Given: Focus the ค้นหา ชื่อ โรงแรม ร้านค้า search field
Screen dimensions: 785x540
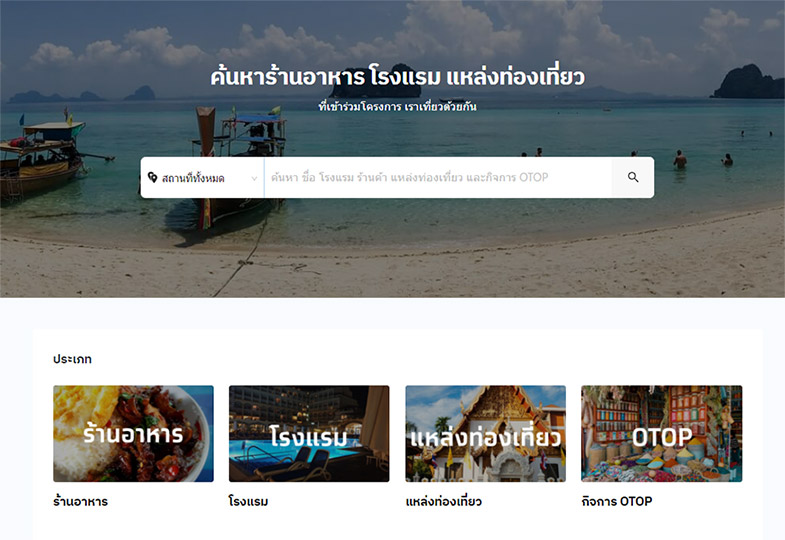Looking at the screenshot, I should 438,178.
